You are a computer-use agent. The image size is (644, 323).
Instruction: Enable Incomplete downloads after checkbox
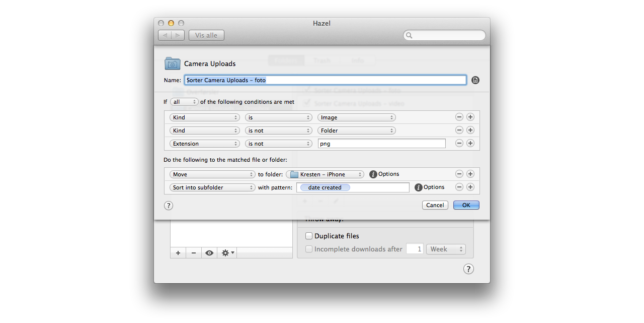click(309, 249)
